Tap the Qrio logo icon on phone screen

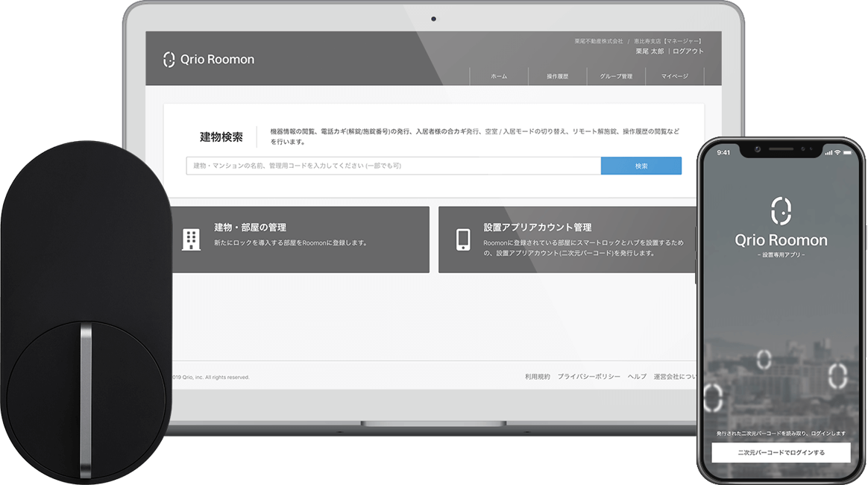[781, 211]
